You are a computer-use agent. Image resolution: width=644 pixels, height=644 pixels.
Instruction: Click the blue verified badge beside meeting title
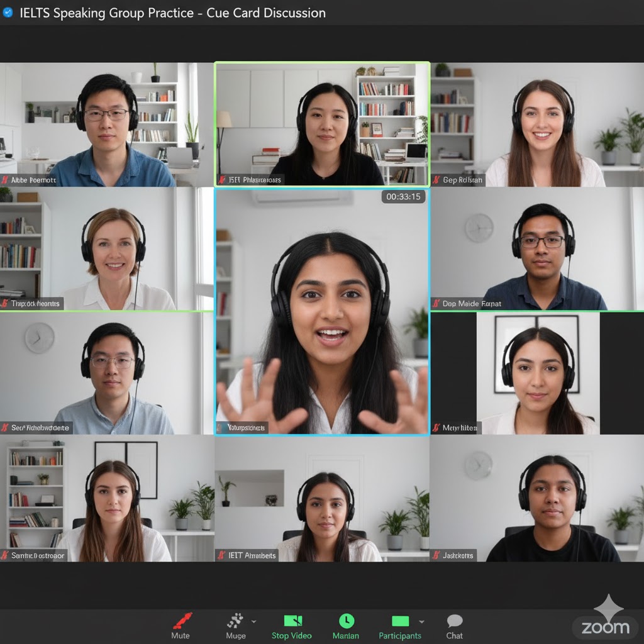pyautogui.click(x=8, y=13)
